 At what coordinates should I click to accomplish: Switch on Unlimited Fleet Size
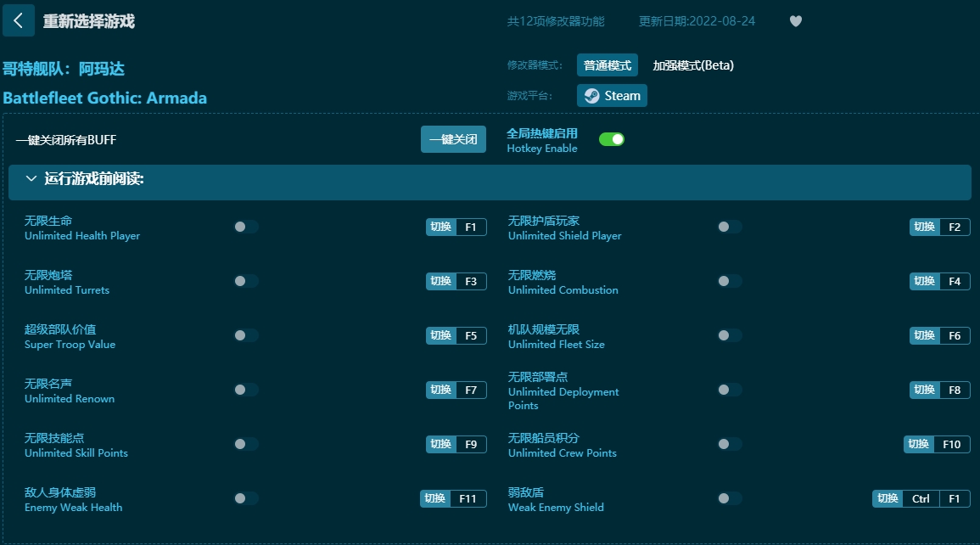pyautogui.click(x=729, y=335)
